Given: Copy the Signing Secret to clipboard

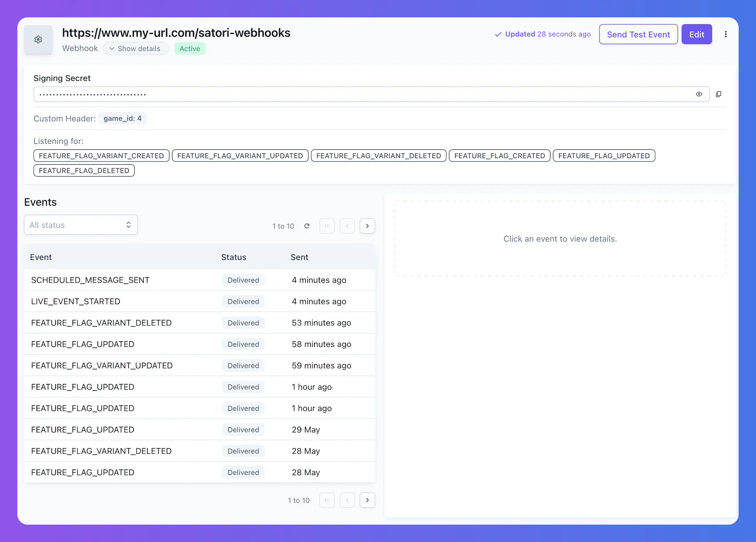Looking at the screenshot, I should pos(719,94).
